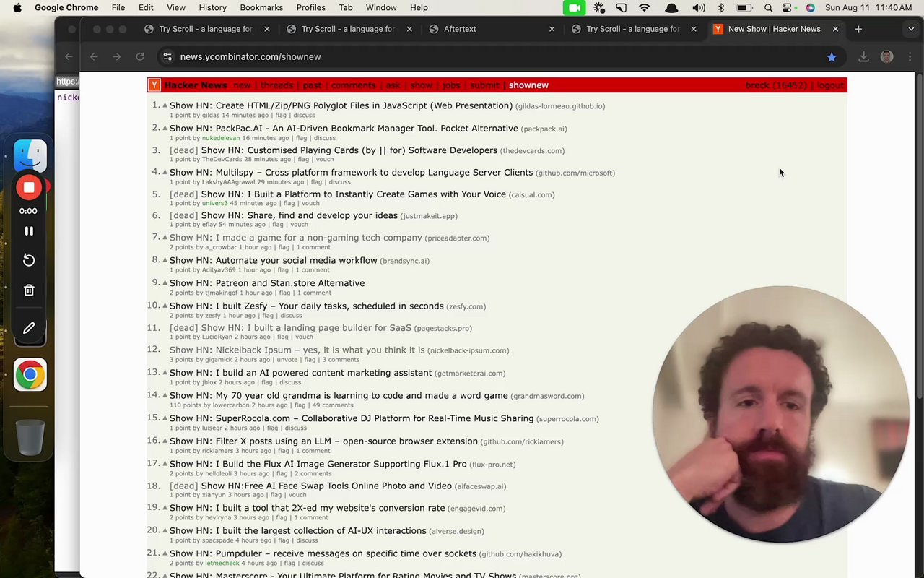Reload the current page
Viewport: 924px width, 578px height.
pyautogui.click(x=140, y=57)
